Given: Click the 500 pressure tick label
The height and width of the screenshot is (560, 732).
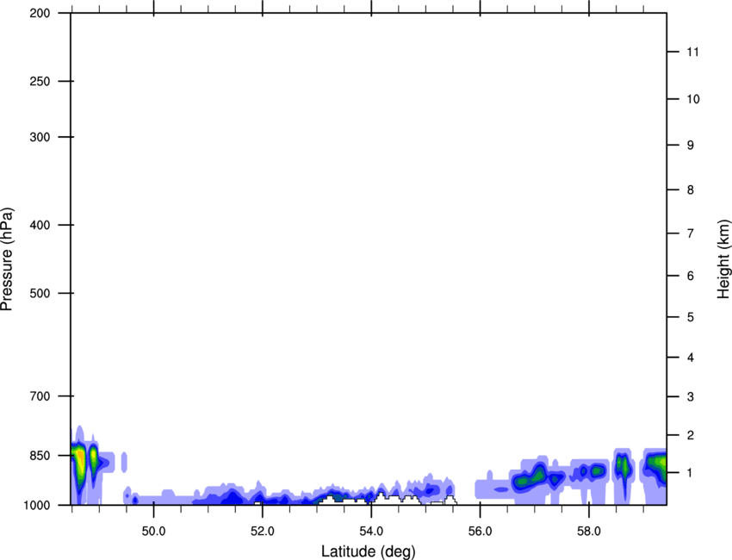Looking at the screenshot, I should 40,293.
